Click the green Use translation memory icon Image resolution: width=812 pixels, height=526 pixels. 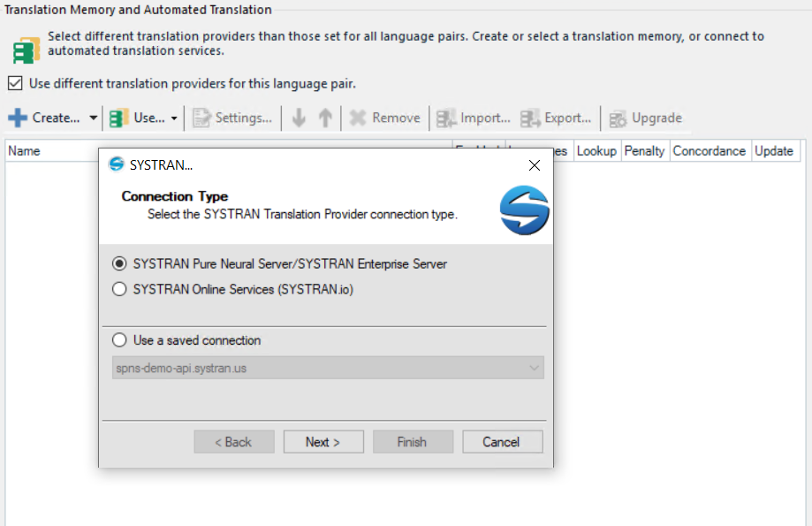pyautogui.click(x=119, y=118)
